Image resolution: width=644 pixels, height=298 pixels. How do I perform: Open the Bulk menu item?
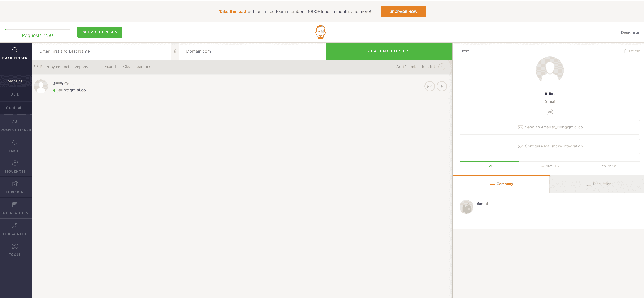pos(15,94)
